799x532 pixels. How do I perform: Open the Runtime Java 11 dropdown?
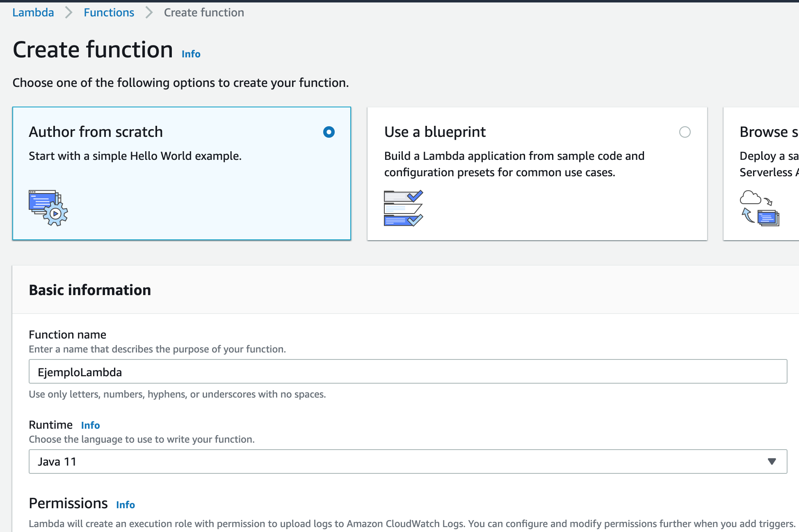coord(408,462)
